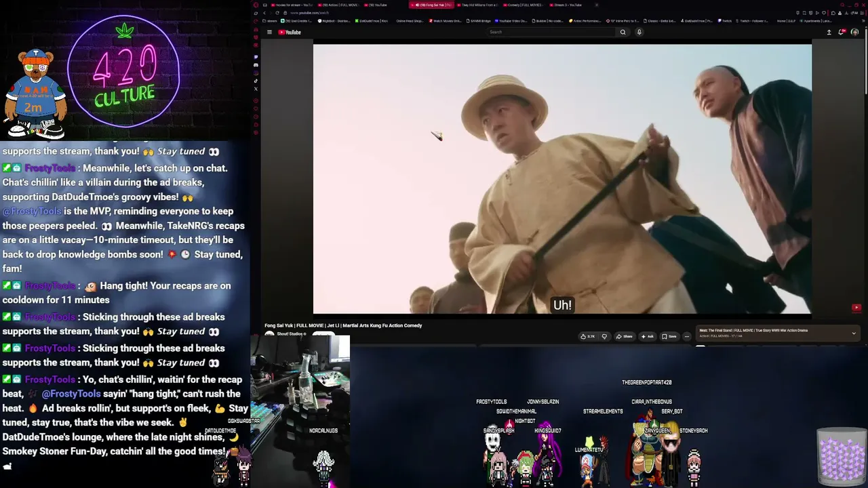Image resolution: width=868 pixels, height=488 pixels.
Task: Switch to the 'Action | FULL MOVIE' tab
Action: point(337,5)
